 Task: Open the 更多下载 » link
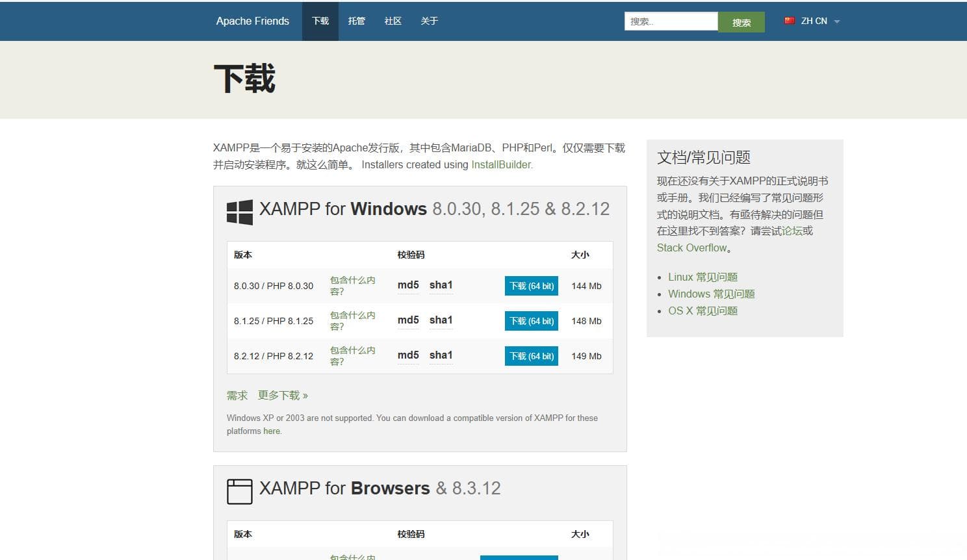(x=283, y=395)
